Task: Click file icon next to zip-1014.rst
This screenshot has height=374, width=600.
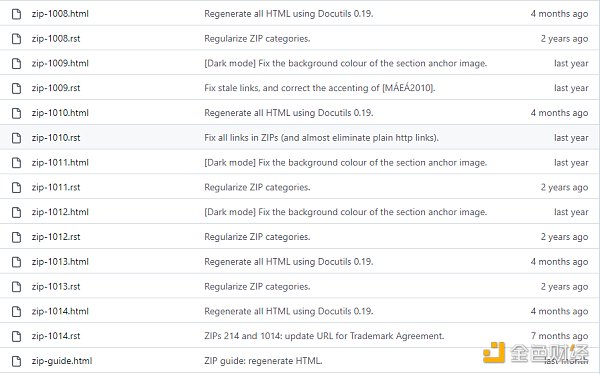Action: tap(16, 336)
